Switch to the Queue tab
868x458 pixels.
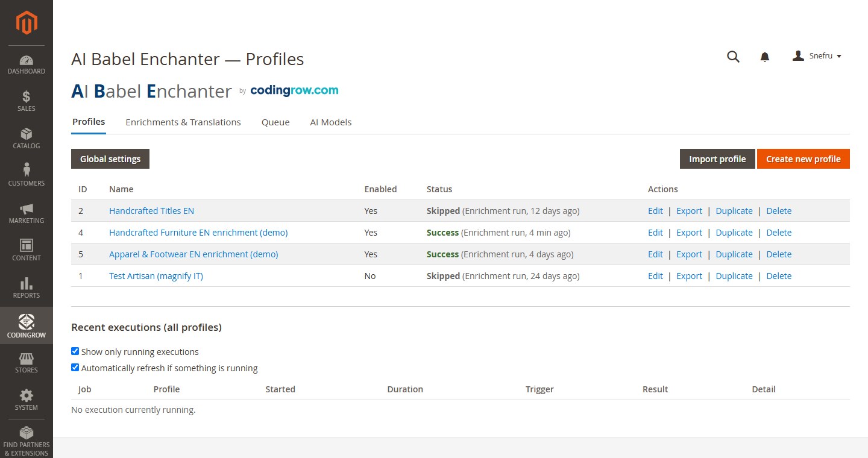pyautogui.click(x=275, y=122)
